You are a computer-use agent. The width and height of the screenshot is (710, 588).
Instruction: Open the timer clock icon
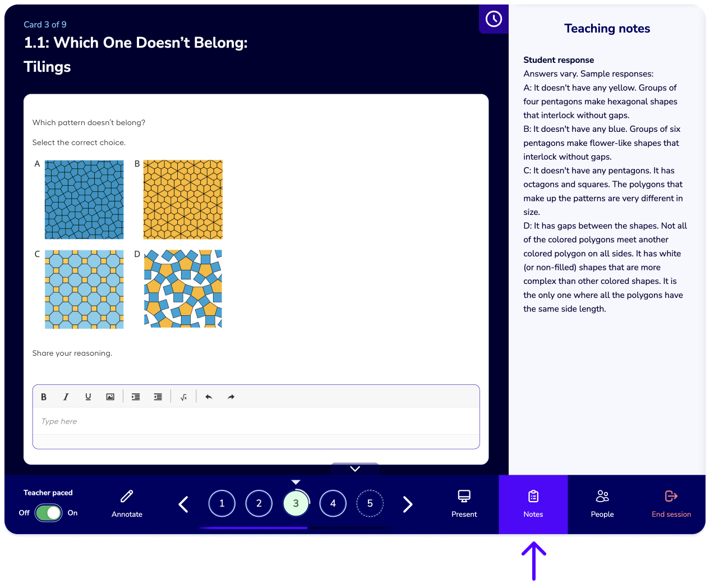(494, 19)
